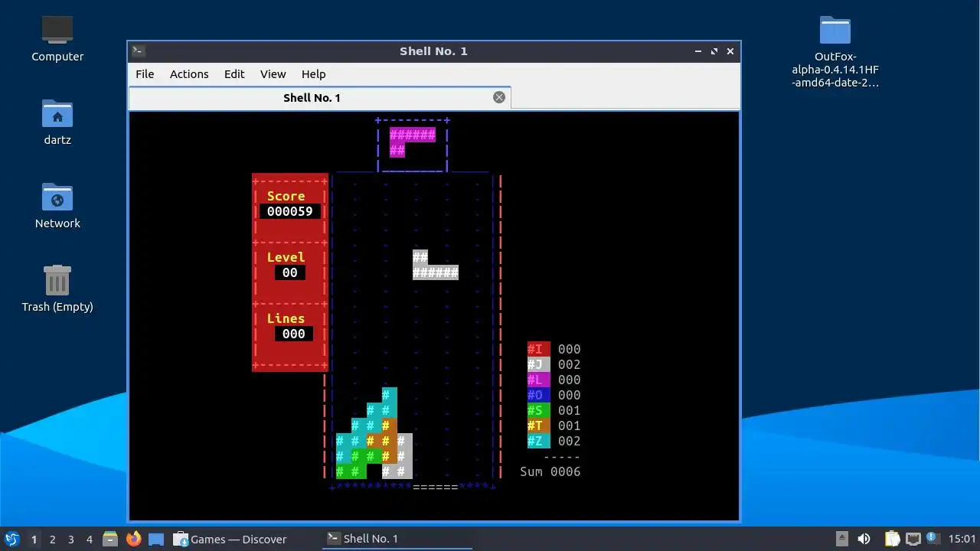
Task: Open the Trash (Empty) icon
Action: click(x=57, y=289)
